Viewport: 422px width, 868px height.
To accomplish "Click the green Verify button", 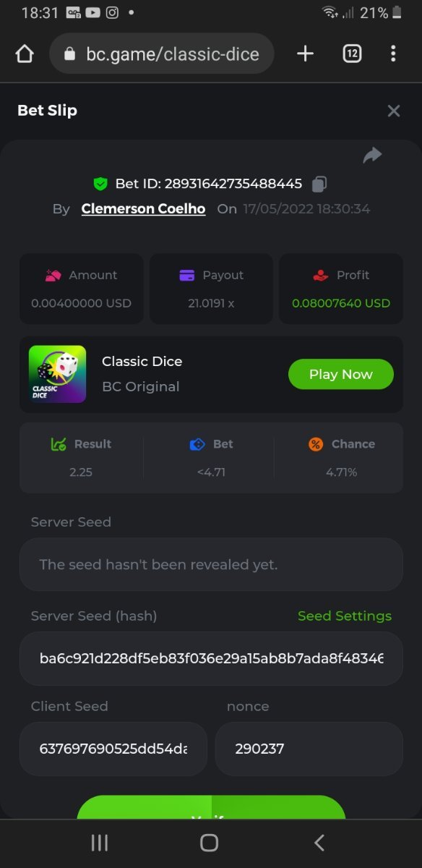I will pos(211,807).
